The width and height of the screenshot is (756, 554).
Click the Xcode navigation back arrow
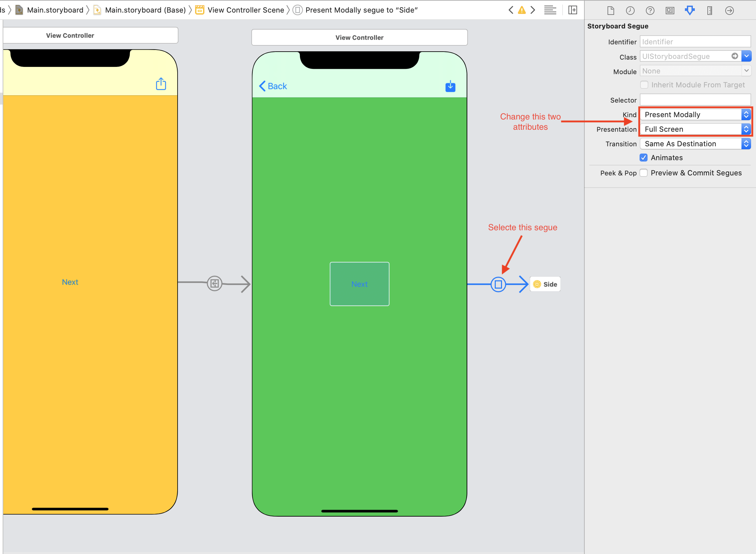(x=510, y=9)
